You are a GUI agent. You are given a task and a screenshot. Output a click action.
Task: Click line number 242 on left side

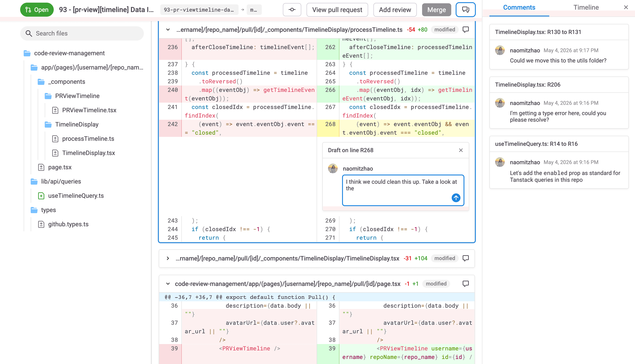click(x=172, y=124)
